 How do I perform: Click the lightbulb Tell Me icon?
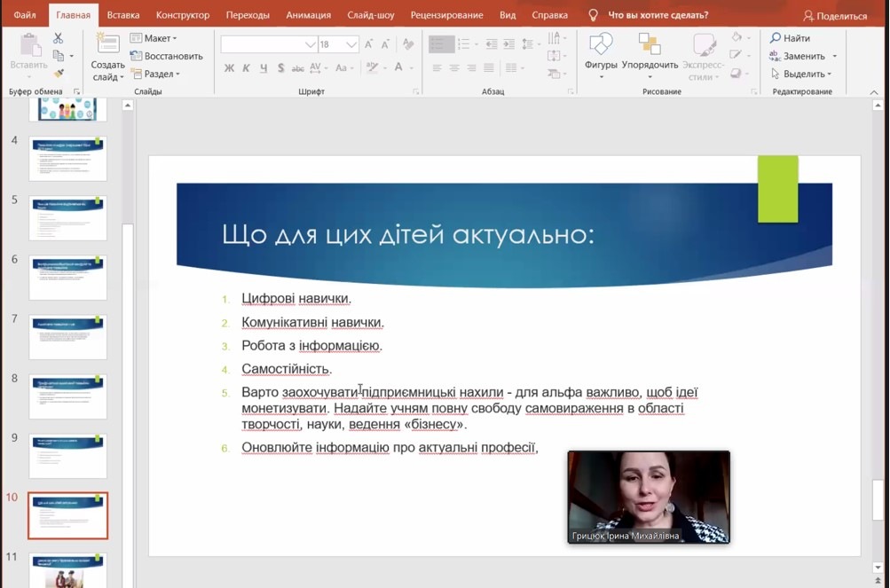tap(594, 15)
